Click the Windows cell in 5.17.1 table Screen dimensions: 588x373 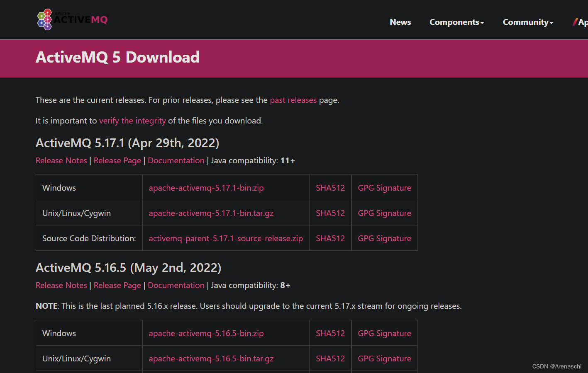pos(89,188)
